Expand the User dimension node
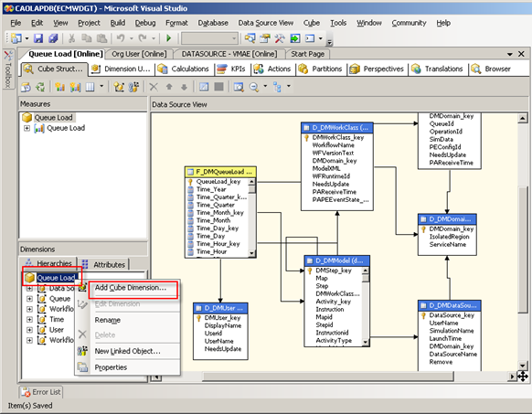Screen dimensions: 532x414 tap(29, 330)
